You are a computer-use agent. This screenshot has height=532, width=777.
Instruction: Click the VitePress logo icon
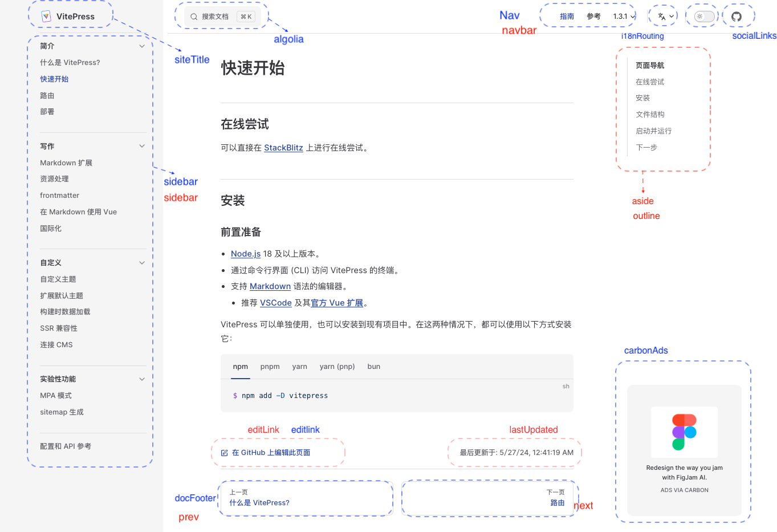click(x=46, y=16)
